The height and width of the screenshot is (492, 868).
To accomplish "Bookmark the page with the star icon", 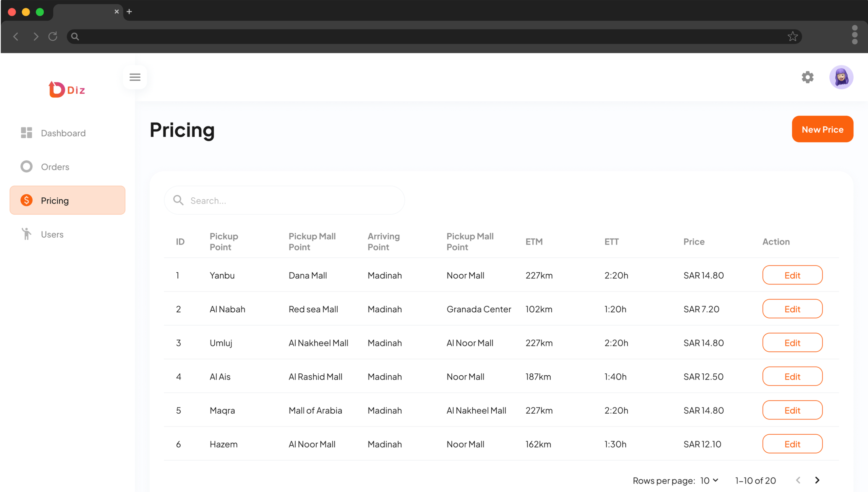I will [792, 36].
